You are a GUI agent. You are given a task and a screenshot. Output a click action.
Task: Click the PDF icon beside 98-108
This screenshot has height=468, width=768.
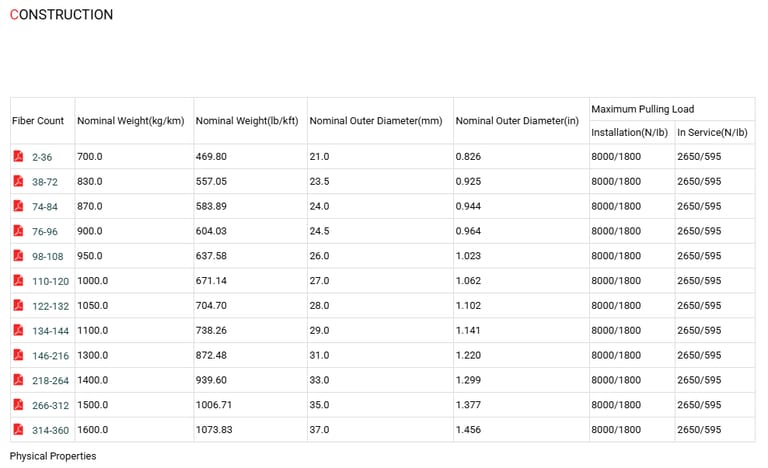[x=18, y=256]
